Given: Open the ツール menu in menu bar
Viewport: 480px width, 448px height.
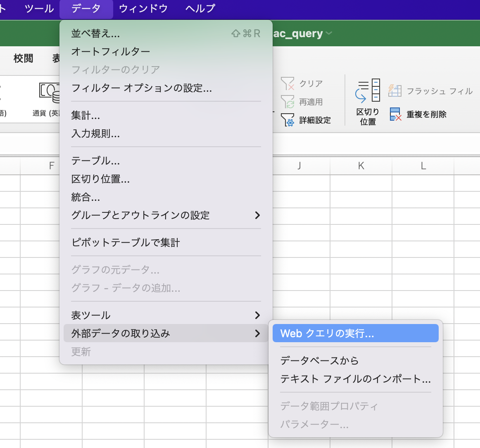Looking at the screenshot, I should (x=39, y=9).
